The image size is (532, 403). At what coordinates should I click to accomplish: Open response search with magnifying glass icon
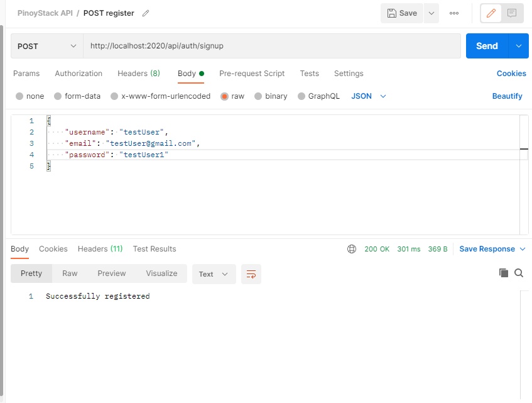click(x=519, y=273)
